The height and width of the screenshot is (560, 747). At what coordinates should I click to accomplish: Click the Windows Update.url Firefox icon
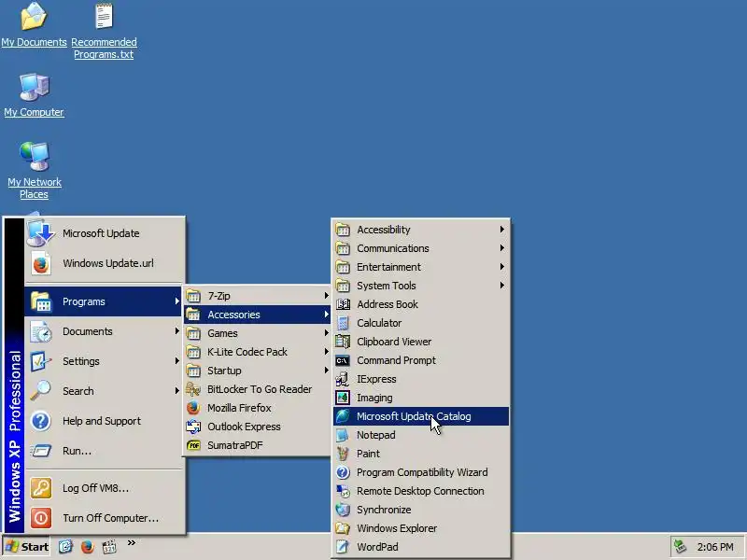pyautogui.click(x=41, y=263)
